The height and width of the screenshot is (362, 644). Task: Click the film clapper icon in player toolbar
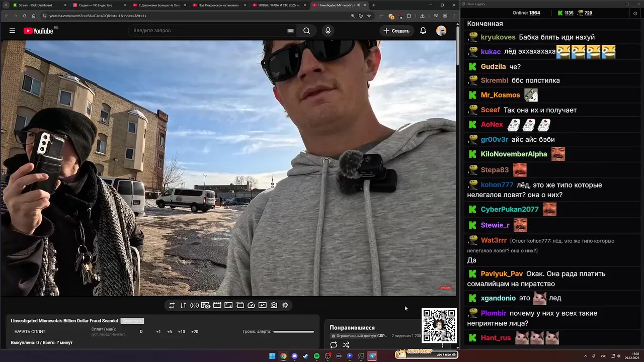pos(217,305)
